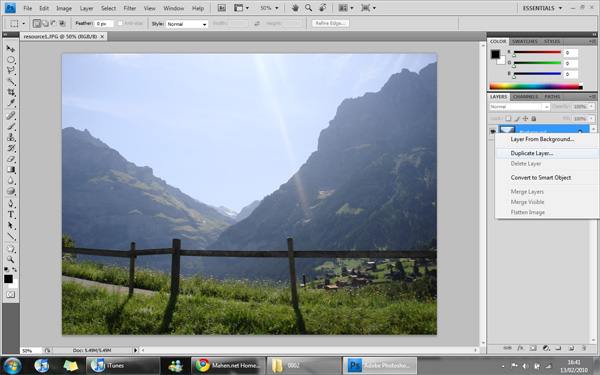Toggle the lock all icon in Layers
The height and width of the screenshot is (375, 600).
pyautogui.click(x=534, y=119)
